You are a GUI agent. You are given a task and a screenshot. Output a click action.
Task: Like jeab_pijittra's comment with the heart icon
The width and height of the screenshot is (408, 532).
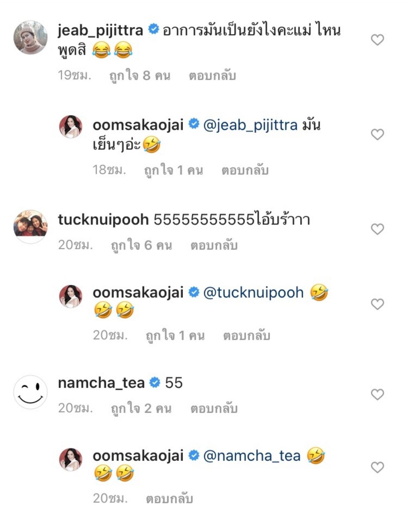click(x=377, y=40)
